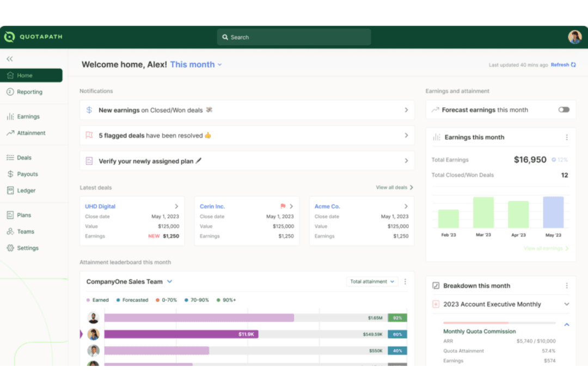Toggle Forecast earnings this month switch
This screenshot has height=392, width=588.
563,109
